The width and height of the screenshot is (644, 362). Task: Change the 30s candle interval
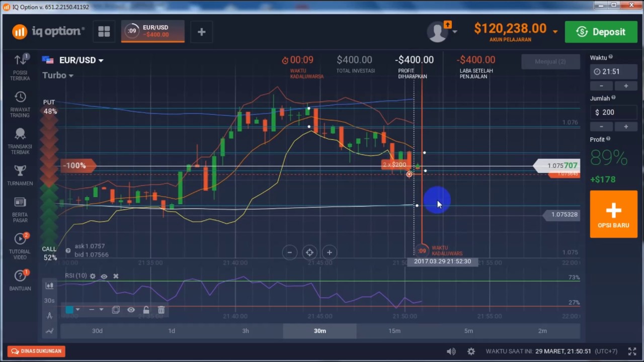49,301
